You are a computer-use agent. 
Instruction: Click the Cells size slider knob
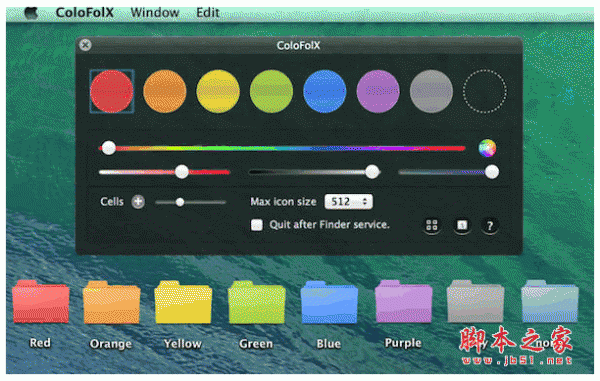point(180,202)
